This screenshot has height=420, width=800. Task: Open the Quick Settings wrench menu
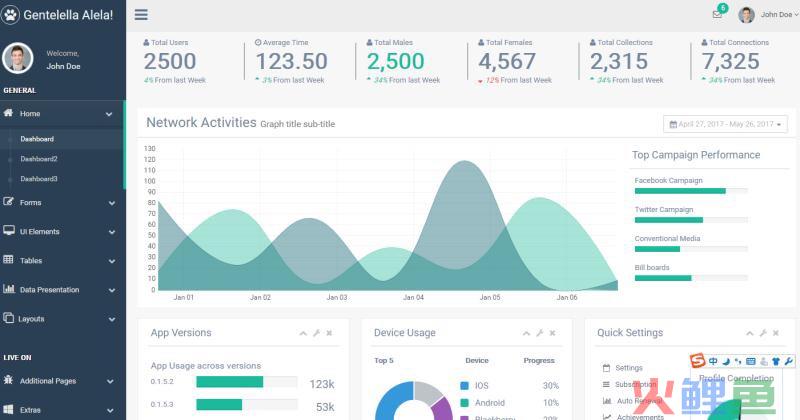click(763, 333)
